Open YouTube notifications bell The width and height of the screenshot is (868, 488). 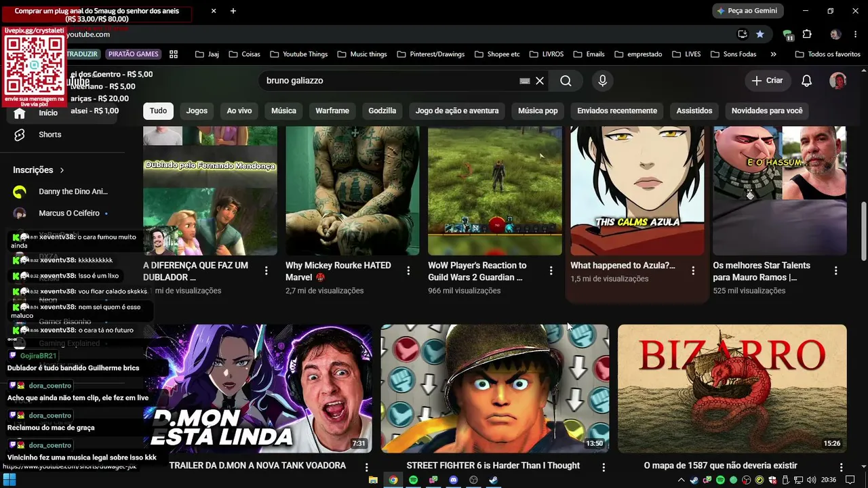coord(806,81)
